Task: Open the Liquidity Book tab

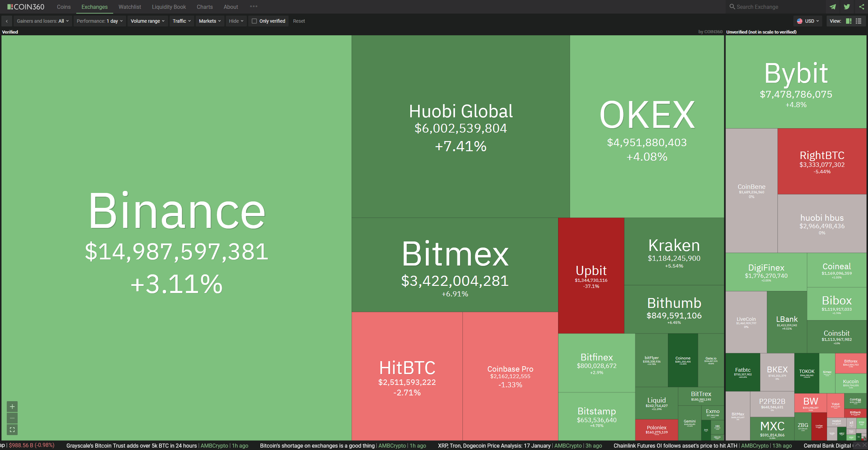Action: pyautogui.click(x=169, y=7)
